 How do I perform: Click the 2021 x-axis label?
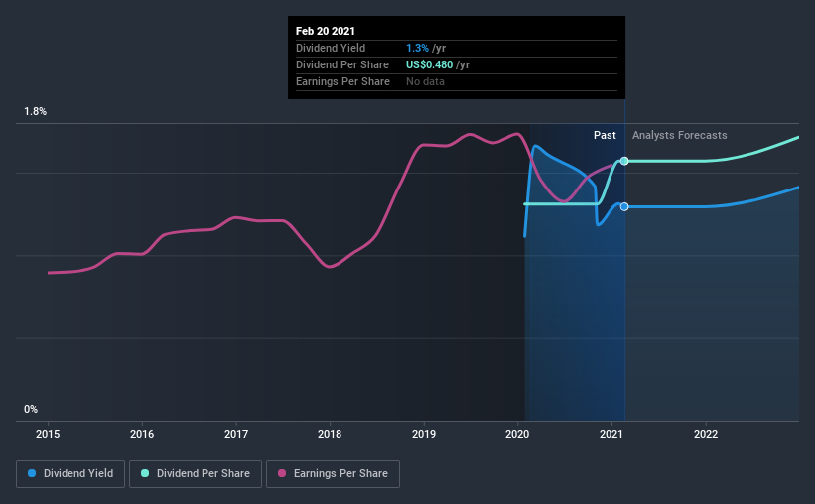[x=611, y=434]
